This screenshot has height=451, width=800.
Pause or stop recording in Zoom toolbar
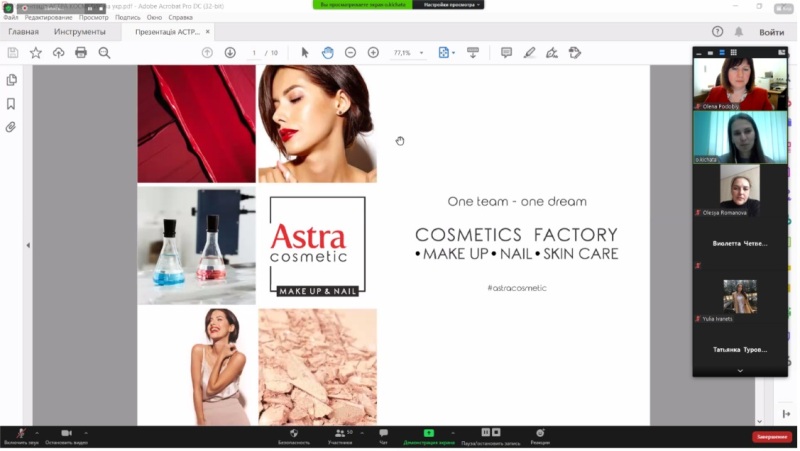point(491,437)
